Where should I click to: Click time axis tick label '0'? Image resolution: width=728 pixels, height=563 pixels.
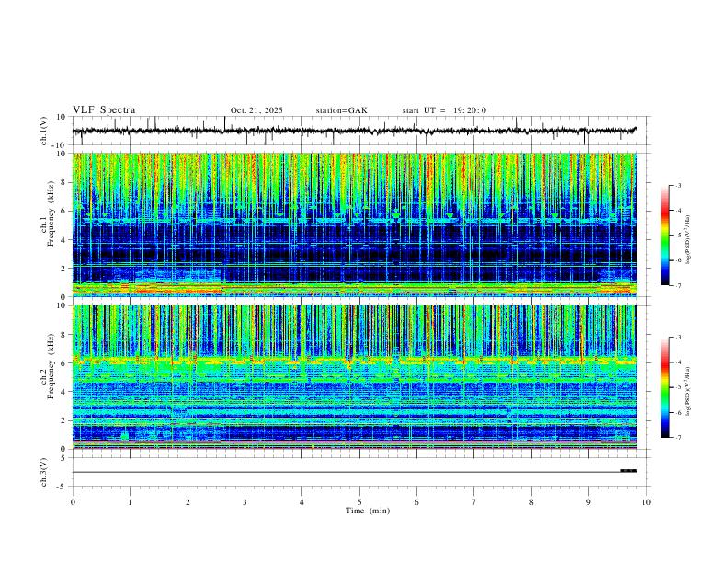pyautogui.click(x=73, y=502)
